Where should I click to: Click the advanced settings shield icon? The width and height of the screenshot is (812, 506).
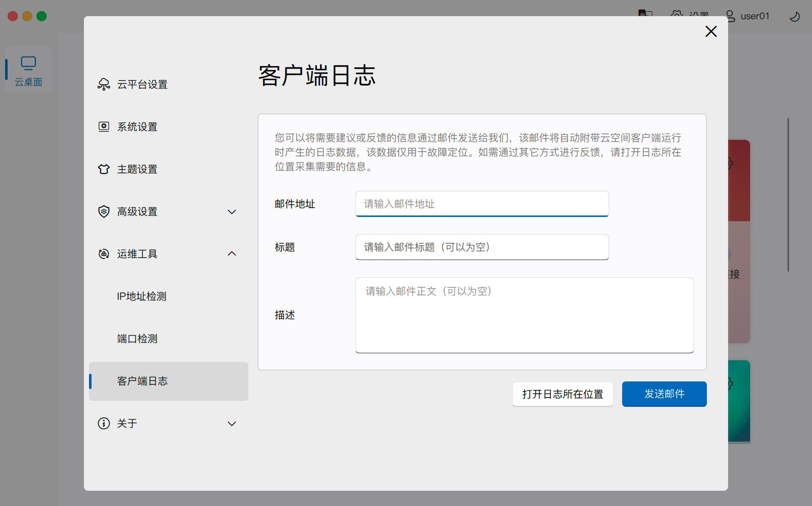tap(104, 211)
